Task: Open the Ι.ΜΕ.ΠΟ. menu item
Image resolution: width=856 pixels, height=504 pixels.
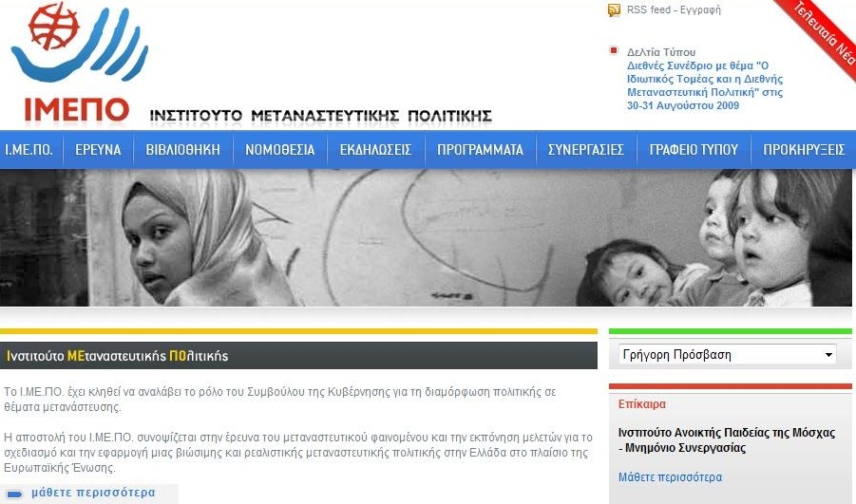Action: click(29, 149)
